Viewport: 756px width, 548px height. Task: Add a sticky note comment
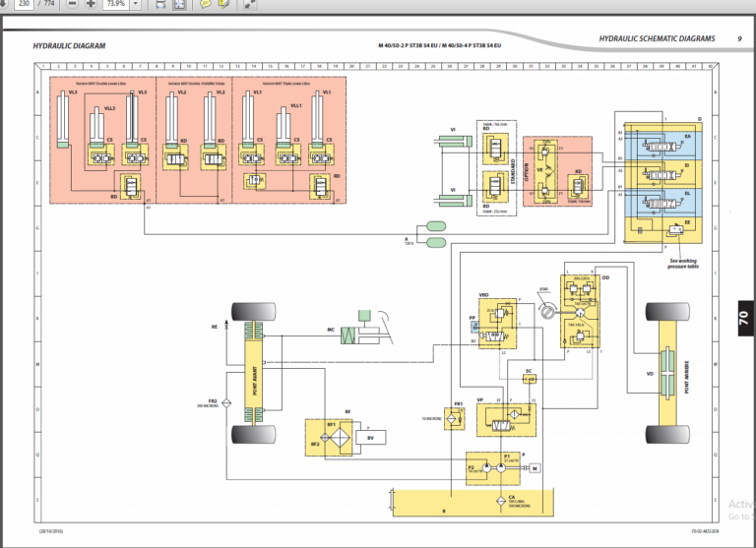(206, 4)
